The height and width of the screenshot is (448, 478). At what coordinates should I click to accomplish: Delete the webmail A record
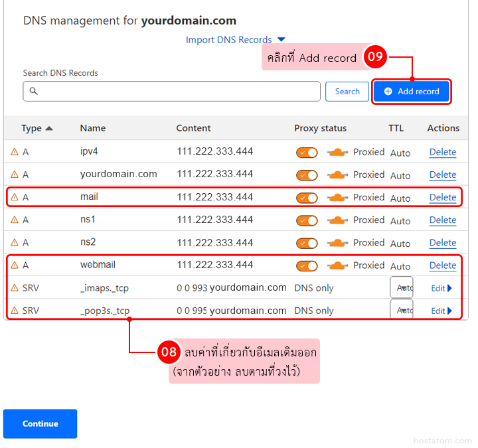click(x=442, y=265)
